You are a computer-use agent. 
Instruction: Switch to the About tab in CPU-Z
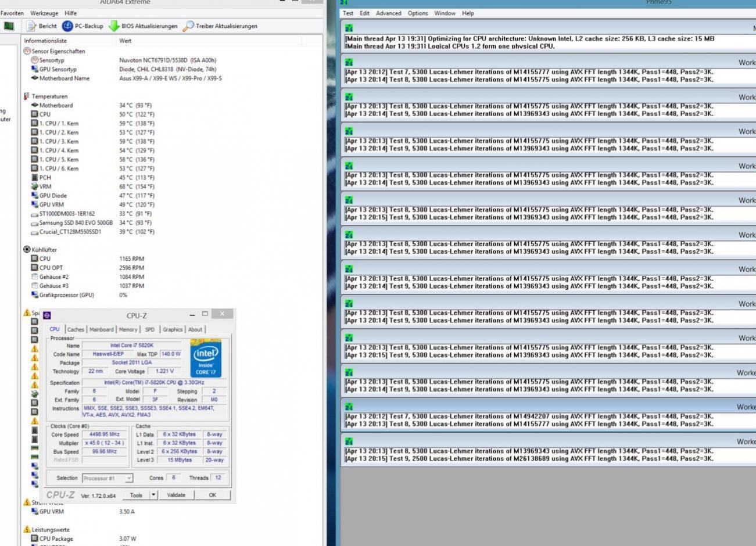[195, 329]
